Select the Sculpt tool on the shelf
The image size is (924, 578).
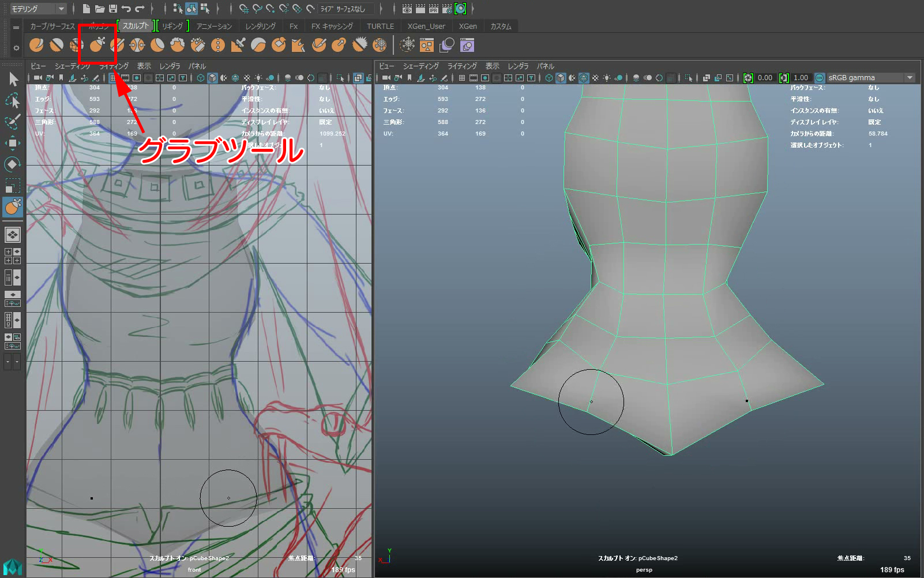36,45
